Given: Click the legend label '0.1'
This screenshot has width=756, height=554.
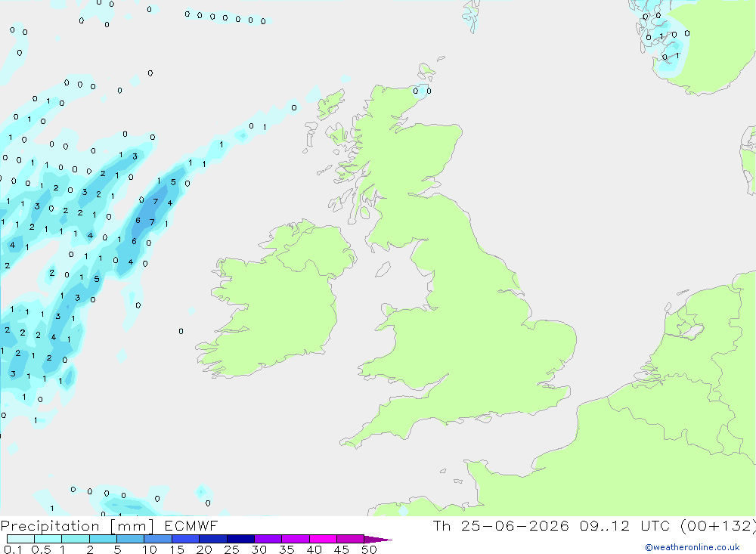Looking at the screenshot, I should (x=13, y=549).
